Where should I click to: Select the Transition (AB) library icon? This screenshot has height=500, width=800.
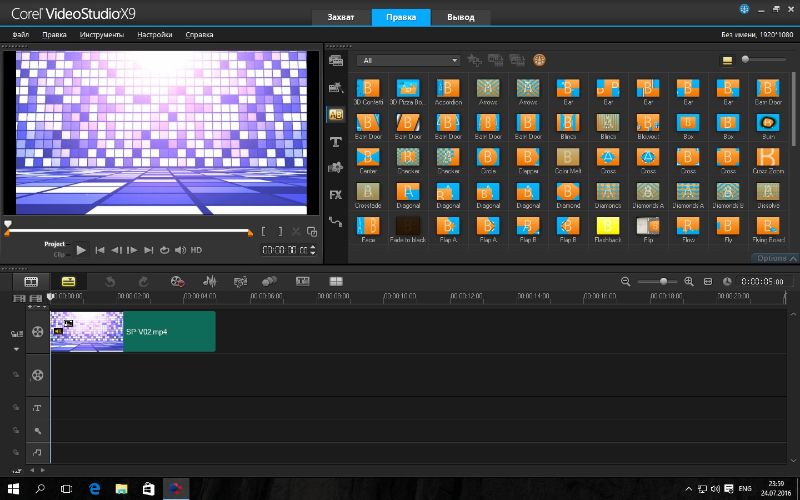click(336, 115)
